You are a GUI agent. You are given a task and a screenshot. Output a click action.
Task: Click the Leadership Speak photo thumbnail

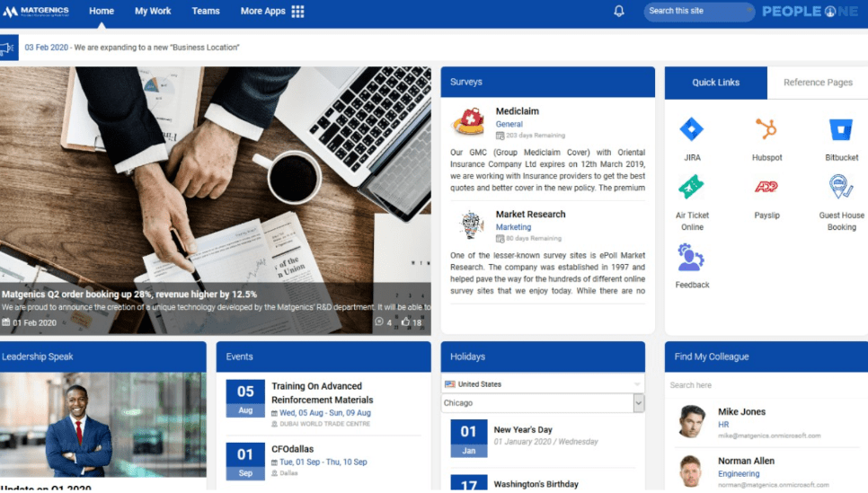[x=103, y=425]
